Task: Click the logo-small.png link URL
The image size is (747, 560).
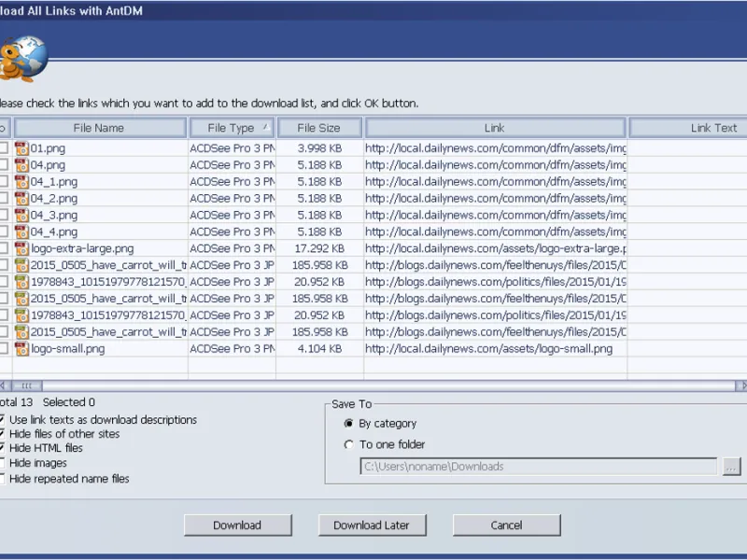Action: pyautogui.click(x=488, y=349)
